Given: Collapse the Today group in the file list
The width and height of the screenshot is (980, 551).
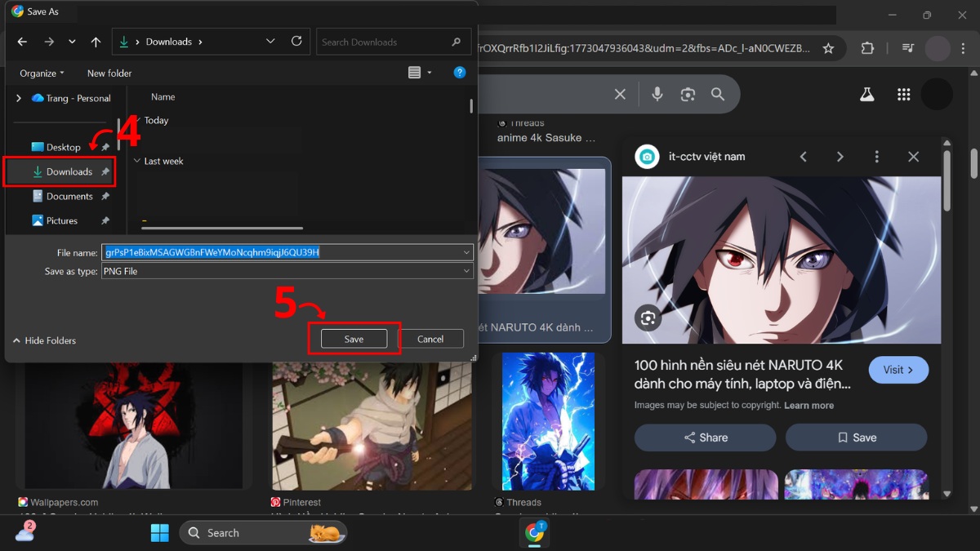Looking at the screenshot, I should point(136,120).
